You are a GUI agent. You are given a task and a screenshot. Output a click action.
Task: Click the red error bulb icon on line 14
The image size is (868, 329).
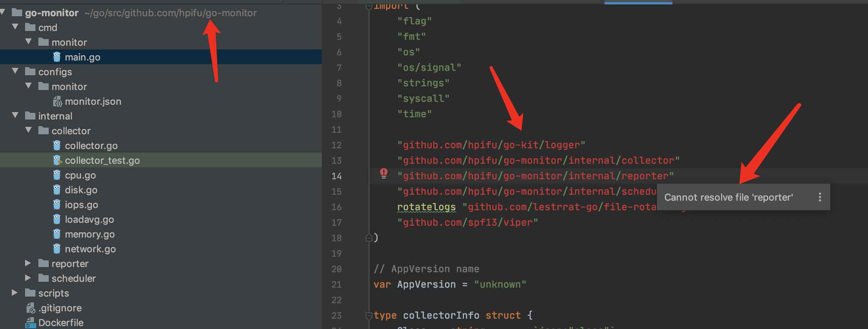click(384, 173)
